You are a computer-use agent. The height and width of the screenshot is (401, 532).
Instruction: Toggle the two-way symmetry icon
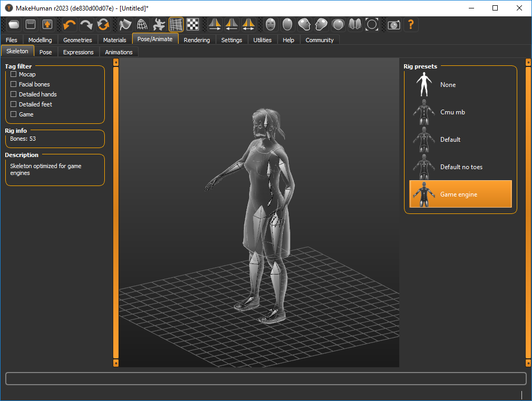coord(249,24)
